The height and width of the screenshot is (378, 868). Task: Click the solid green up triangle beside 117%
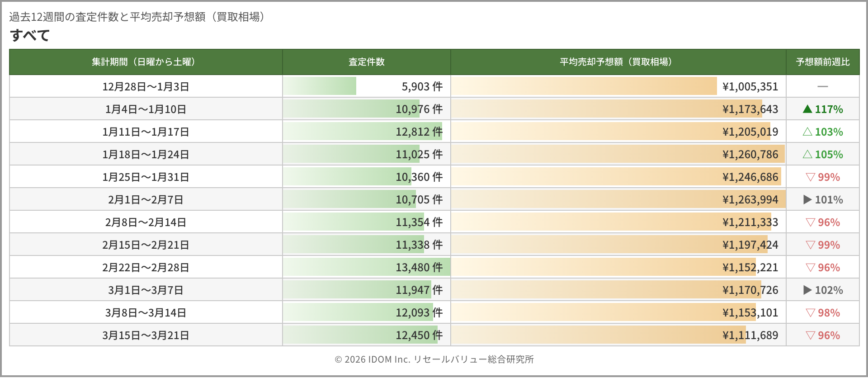tap(807, 109)
